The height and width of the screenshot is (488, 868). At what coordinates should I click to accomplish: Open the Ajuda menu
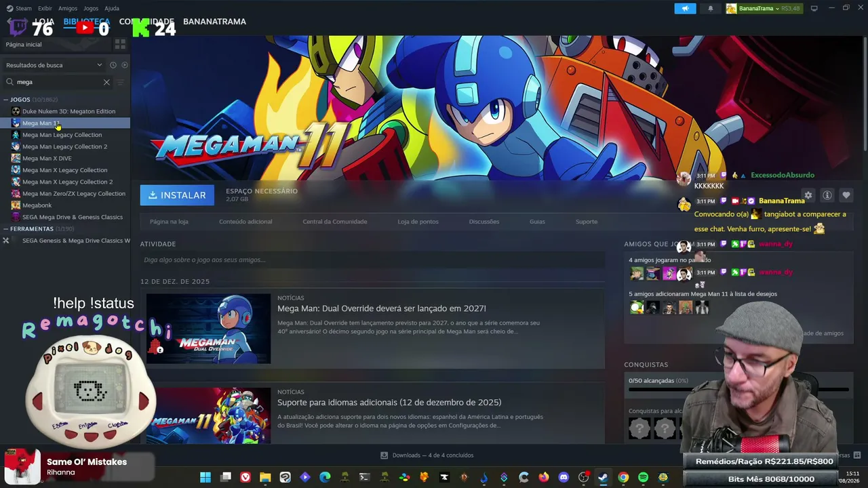(112, 8)
